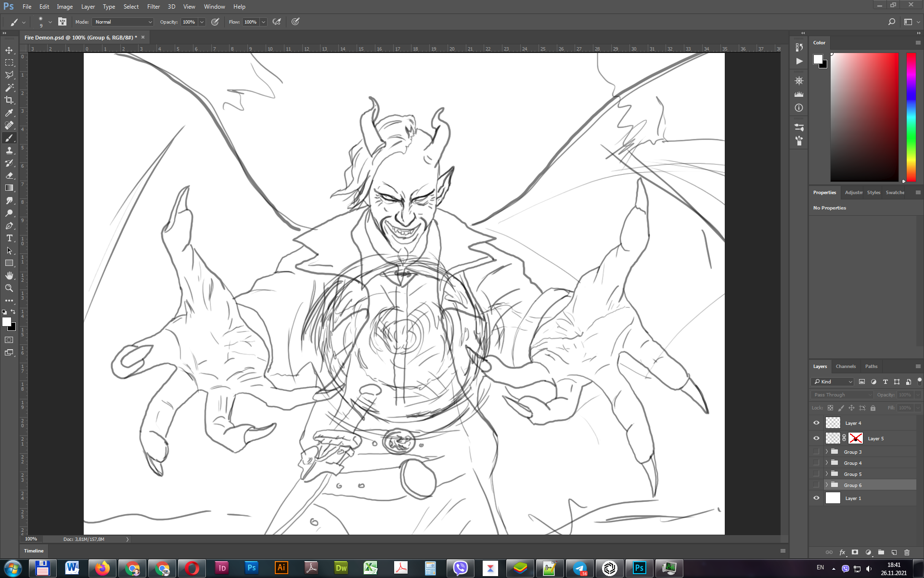Select the Eraser tool

[9, 175]
